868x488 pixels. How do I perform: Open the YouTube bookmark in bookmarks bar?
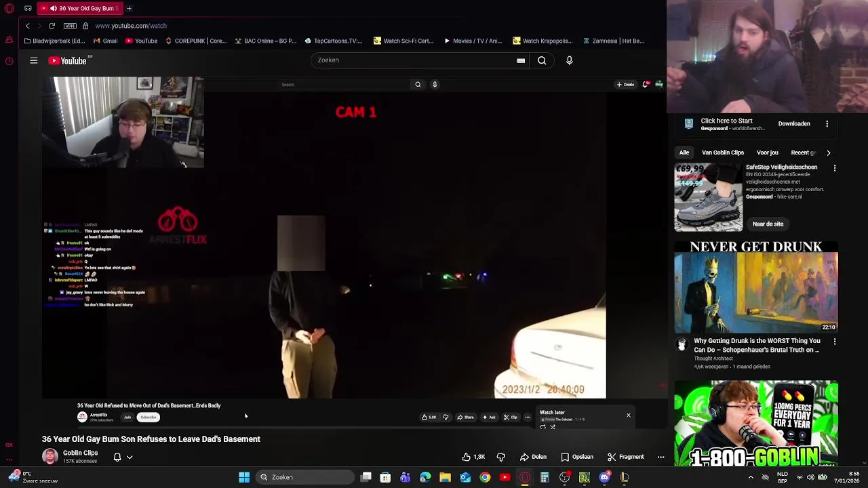click(x=141, y=41)
